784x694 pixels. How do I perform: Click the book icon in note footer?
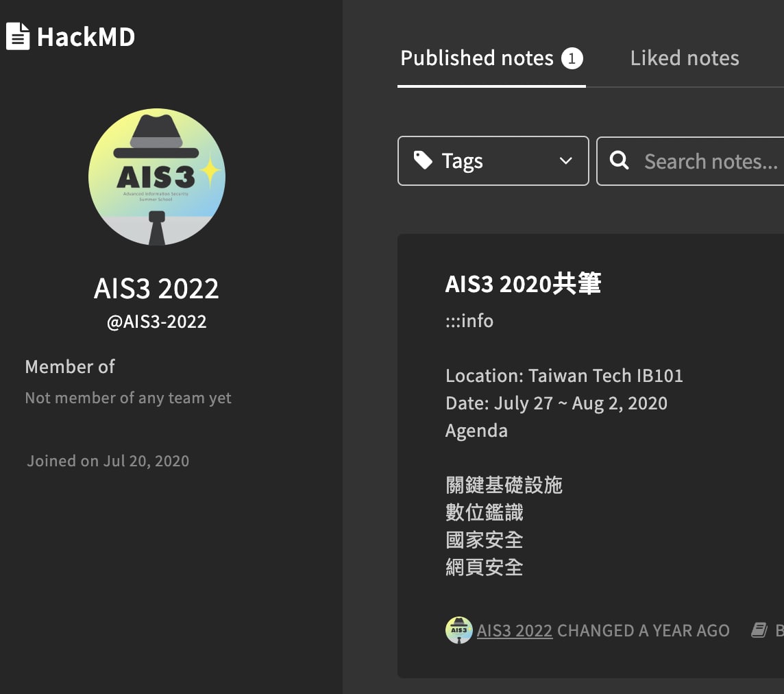click(x=759, y=630)
